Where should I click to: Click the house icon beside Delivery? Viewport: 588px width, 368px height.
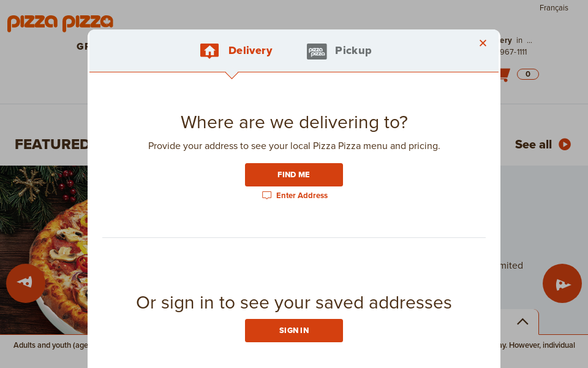tap(209, 51)
